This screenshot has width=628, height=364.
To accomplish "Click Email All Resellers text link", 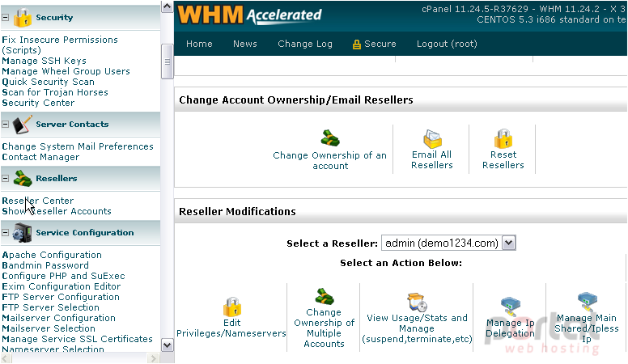I will 432,160.
